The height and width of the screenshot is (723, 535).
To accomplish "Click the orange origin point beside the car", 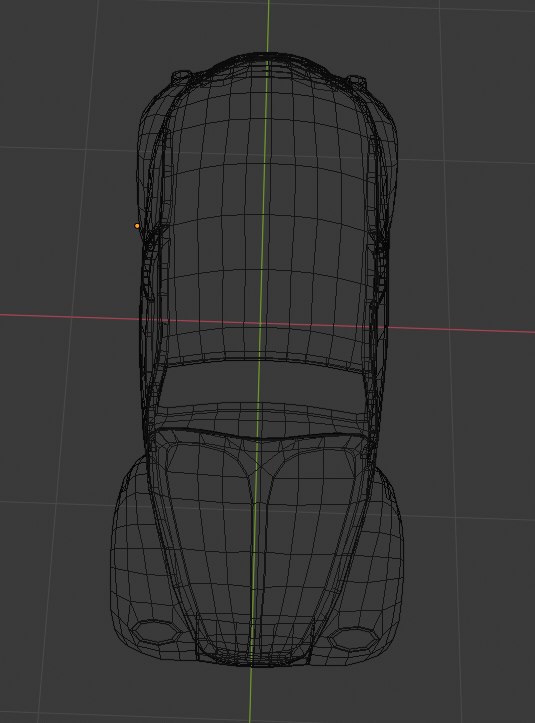I will click(137, 226).
